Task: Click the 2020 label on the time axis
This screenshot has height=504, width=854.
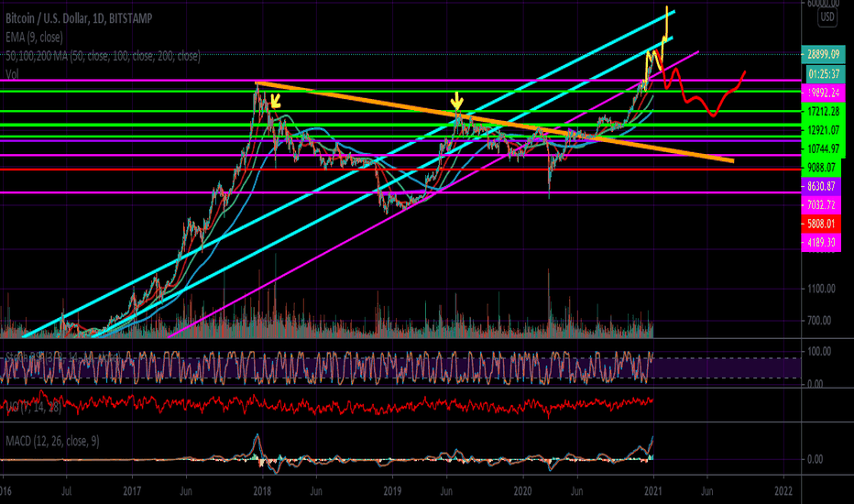Action: [523, 491]
